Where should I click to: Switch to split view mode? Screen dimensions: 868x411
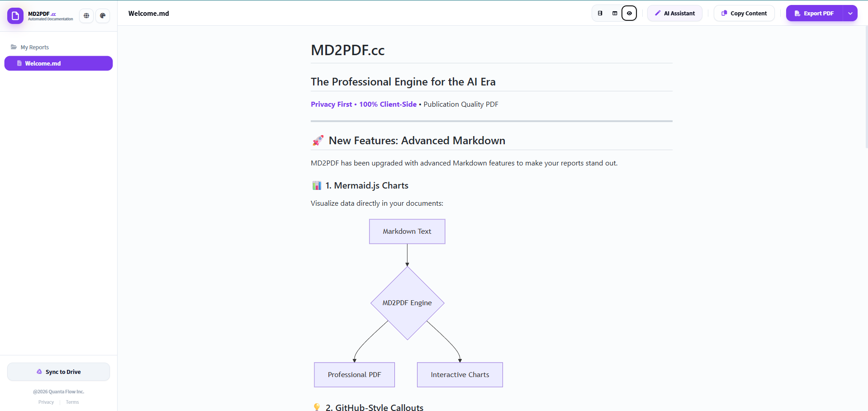click(x=615, y=14)
